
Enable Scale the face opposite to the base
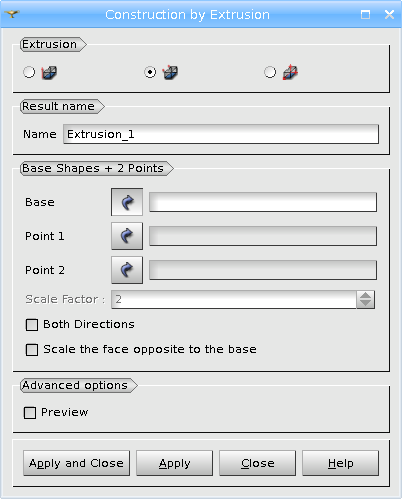coord(32,350)
